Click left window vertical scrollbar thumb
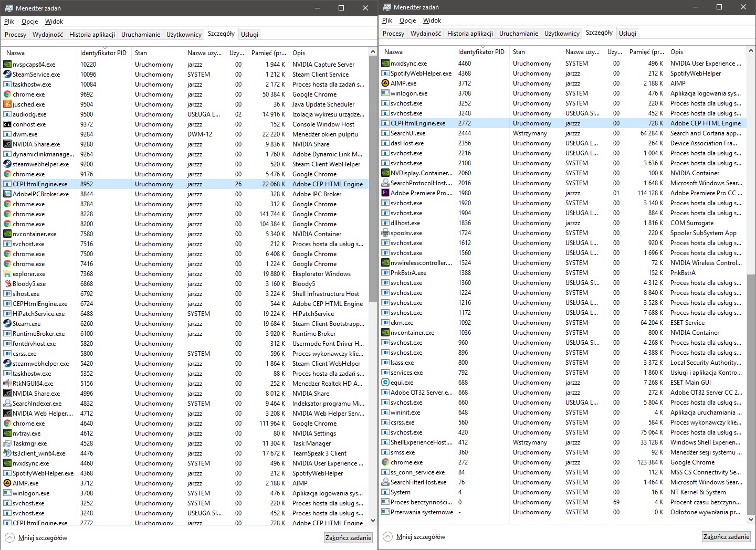The width and height of the screenshot is (756, 550). point(373,178)
